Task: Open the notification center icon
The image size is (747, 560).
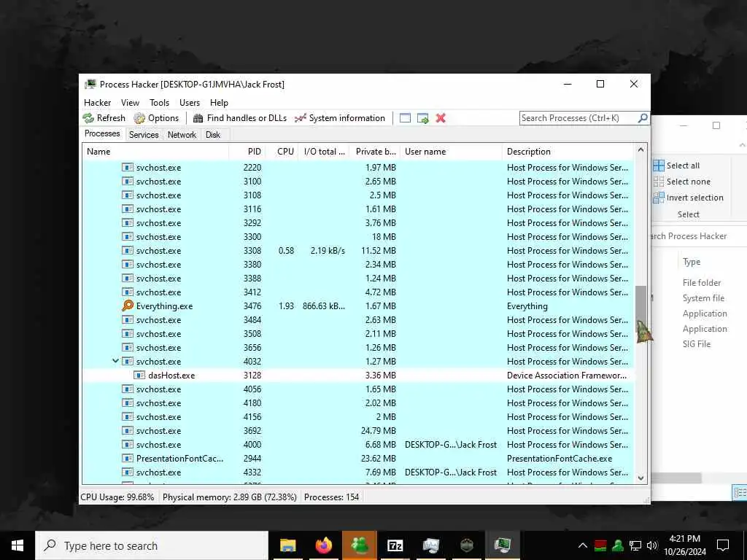Action: tap(723, 545)
